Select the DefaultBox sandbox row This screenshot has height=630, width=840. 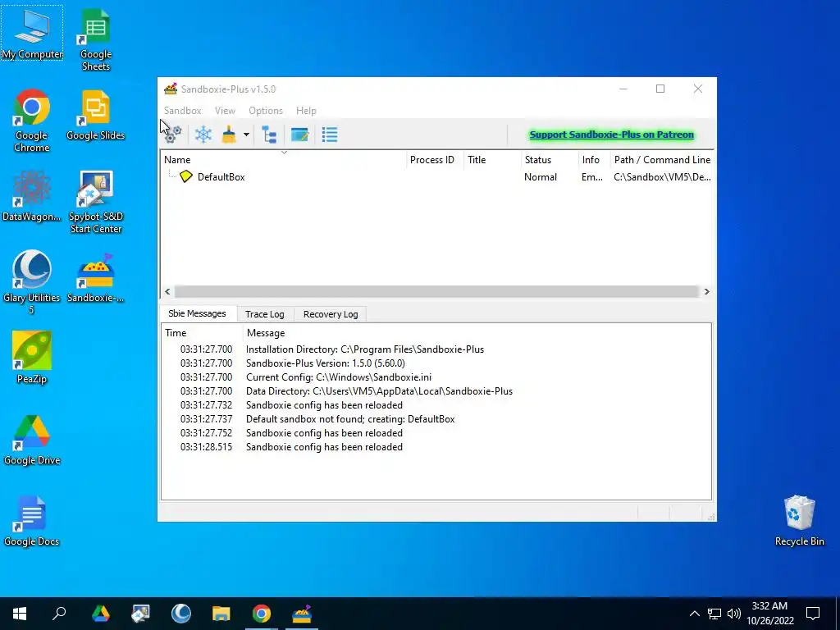(x=437, y=177)
